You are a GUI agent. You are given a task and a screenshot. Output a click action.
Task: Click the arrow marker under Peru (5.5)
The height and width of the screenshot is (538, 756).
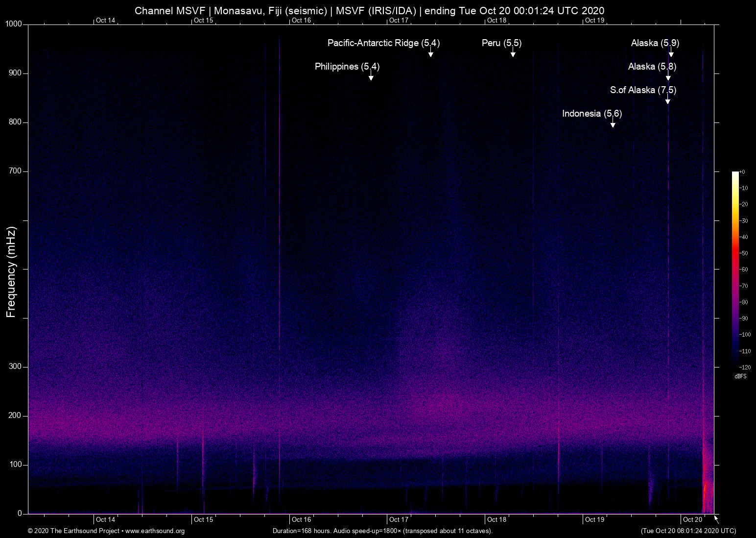[513, 53]
